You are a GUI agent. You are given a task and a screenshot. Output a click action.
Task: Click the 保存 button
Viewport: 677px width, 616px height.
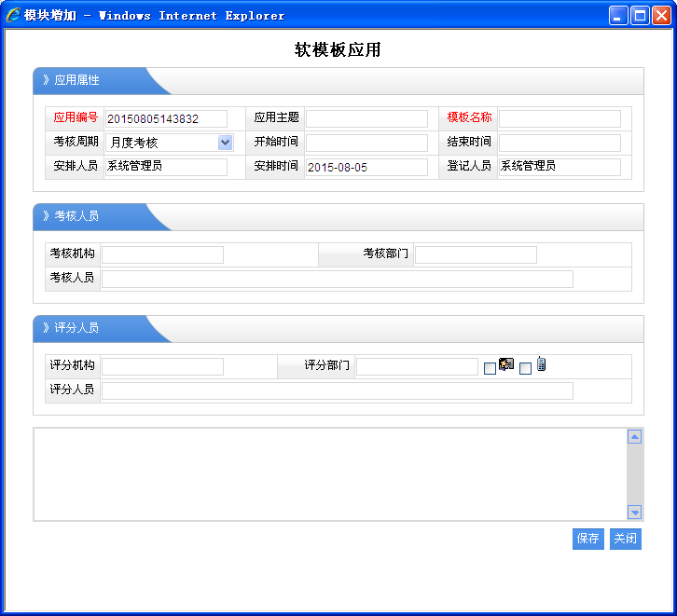[587, 539]
